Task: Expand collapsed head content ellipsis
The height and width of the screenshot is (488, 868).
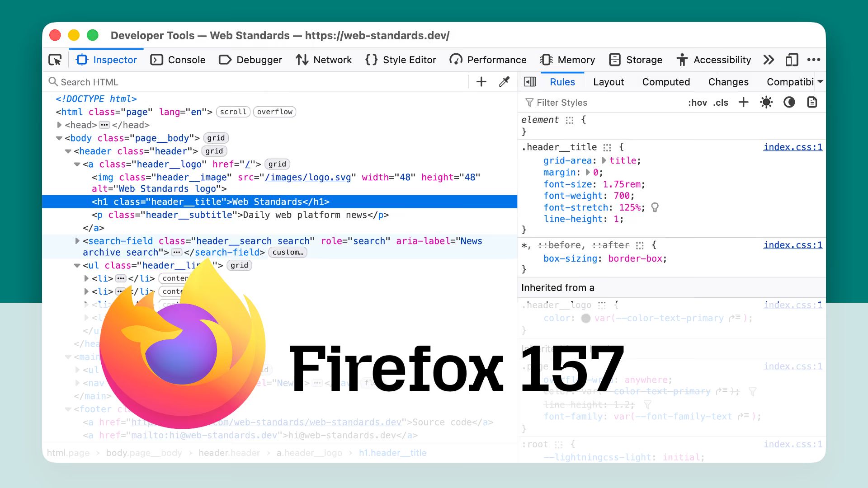Action: click(x=104, y=125)
